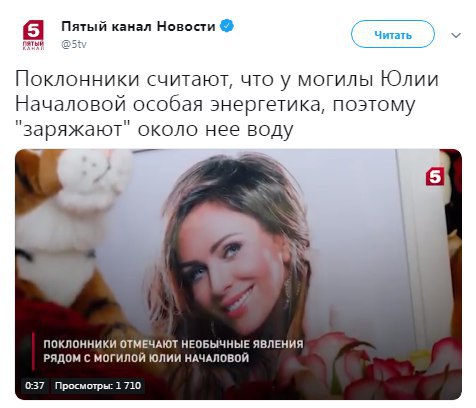Click the channel 5 watermark in the video
Image resolution: width=476 pixels, height=408 pixels.
pos(435,177)
